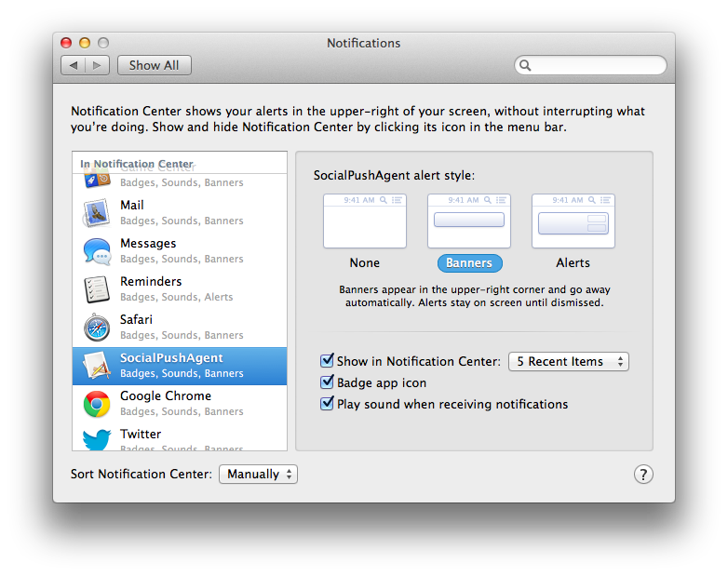
Task: Select Reminders in the app list
Action: click(x=180, y=289)
